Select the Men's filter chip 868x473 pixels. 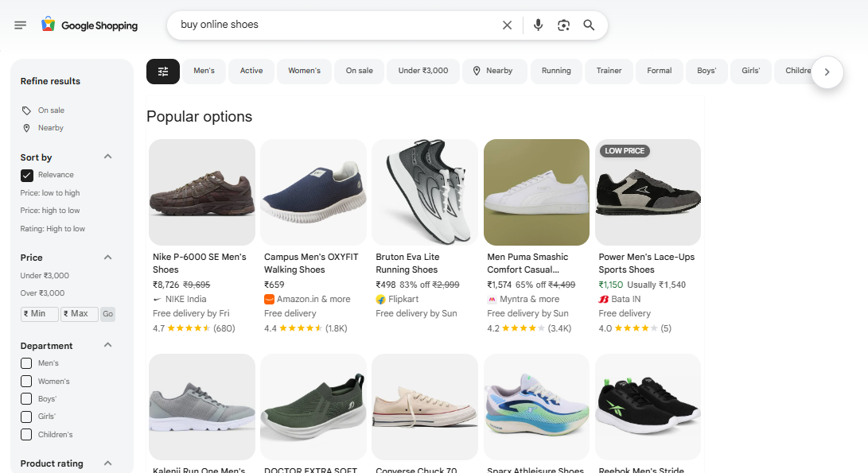pos(204,71)
